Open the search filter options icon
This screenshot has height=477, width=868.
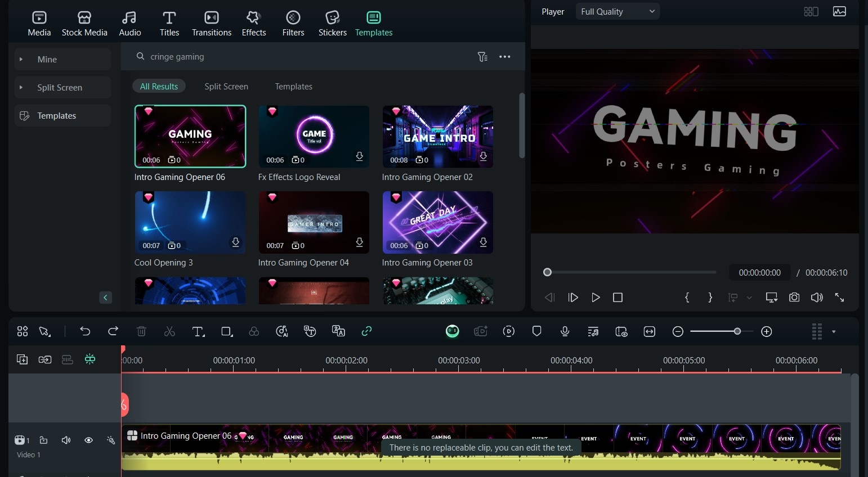(482, 57)
